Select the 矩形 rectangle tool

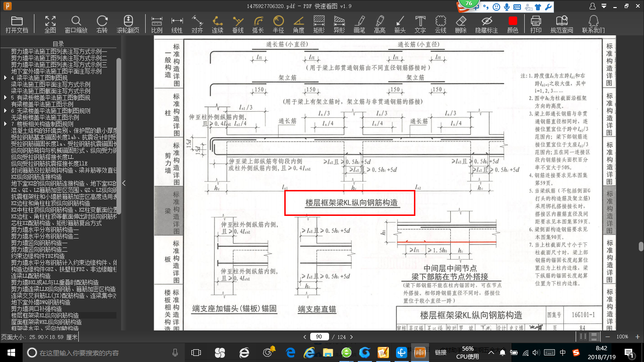point(319,25)
